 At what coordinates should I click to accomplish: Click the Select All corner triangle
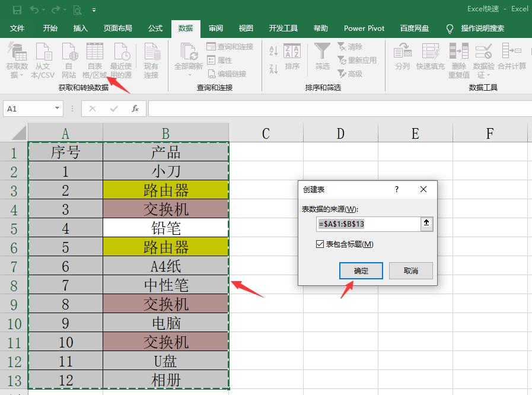(18, 133)
